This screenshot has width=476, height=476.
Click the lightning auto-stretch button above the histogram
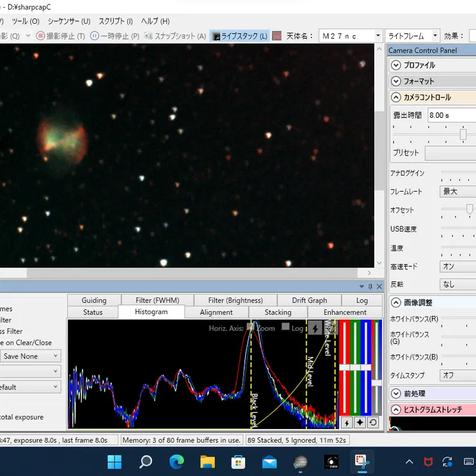(x=315, y=328)
